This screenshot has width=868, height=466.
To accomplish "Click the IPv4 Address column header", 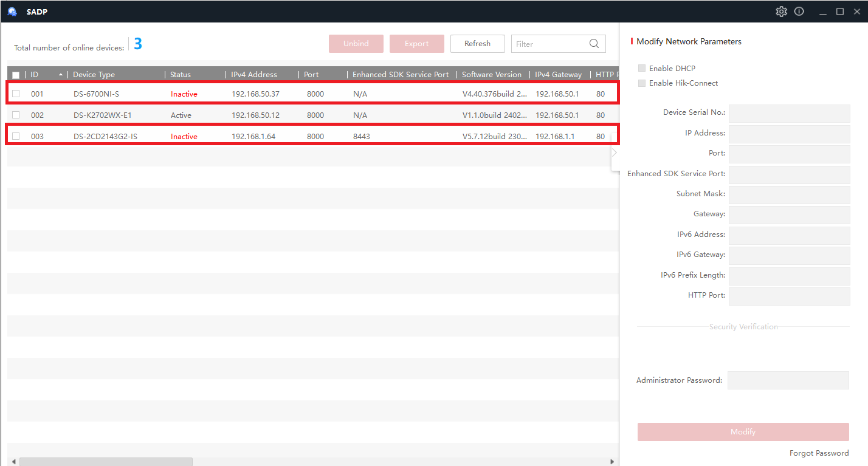I will point(254,75).
